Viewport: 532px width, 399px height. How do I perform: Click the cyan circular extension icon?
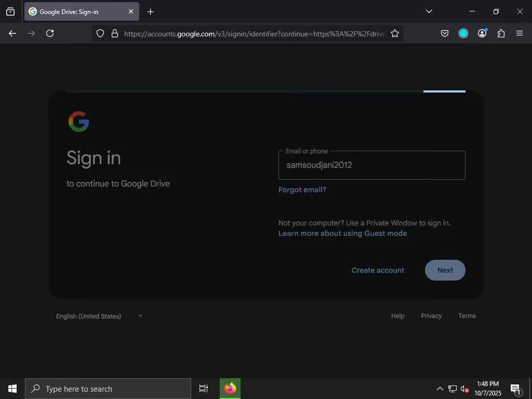(x=463, y=33)
